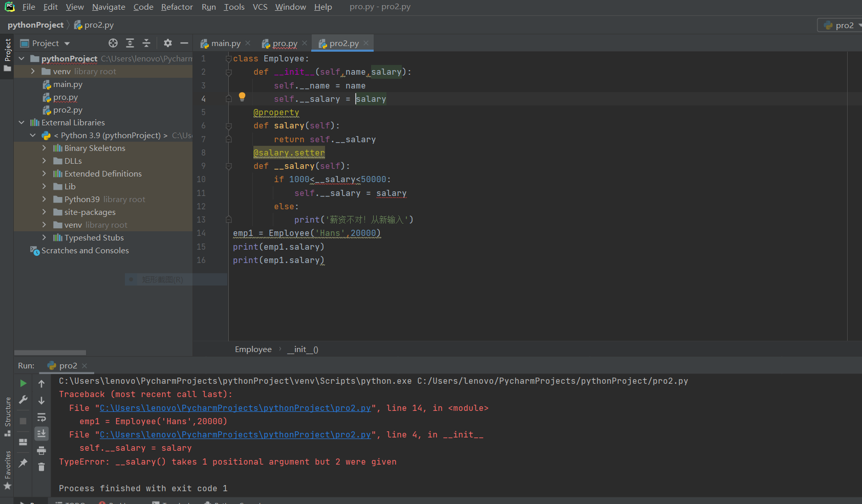Open the Project tool window side button
The width and height of the screenshot is (862, 504).
click(x=7, y=55)
